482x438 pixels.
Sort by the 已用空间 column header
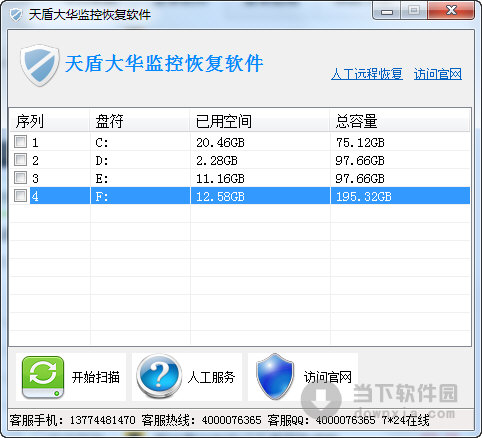tap(259, 121)
